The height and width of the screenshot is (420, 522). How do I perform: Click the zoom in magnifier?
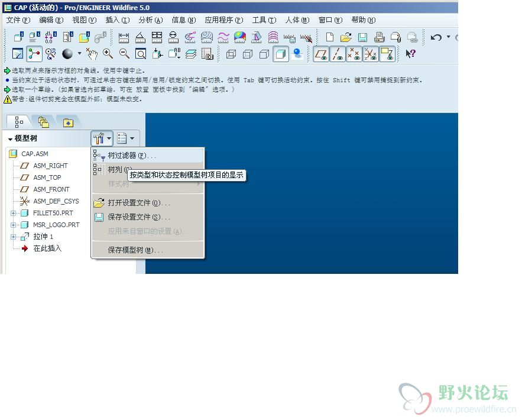[108, 54]
